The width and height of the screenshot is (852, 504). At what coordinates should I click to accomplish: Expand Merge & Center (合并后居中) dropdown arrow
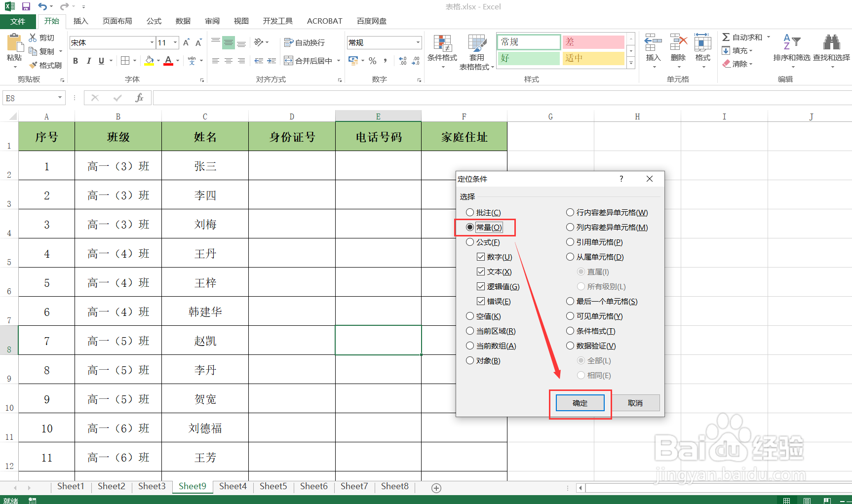point(339,61)
